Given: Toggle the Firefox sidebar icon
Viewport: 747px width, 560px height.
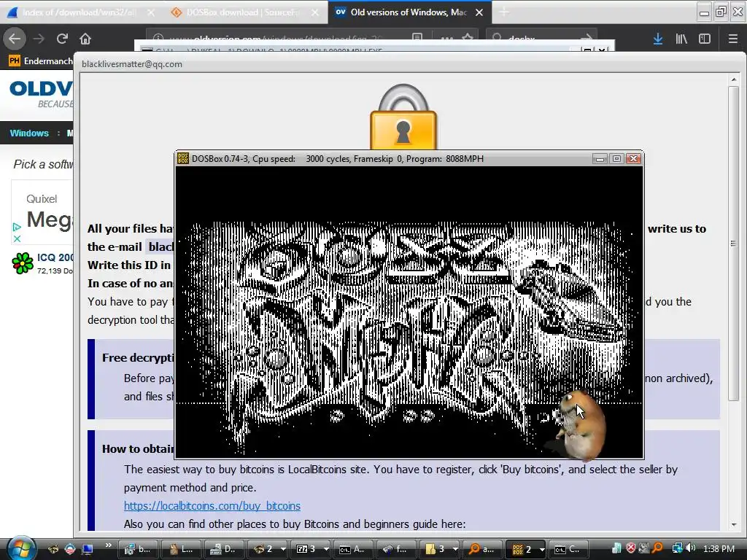Looking at the screenshot, I should pos(705,39).
